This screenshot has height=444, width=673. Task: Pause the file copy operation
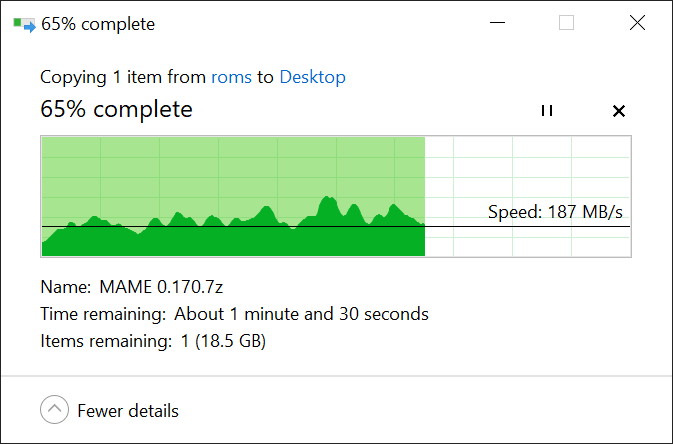point(547,111)
